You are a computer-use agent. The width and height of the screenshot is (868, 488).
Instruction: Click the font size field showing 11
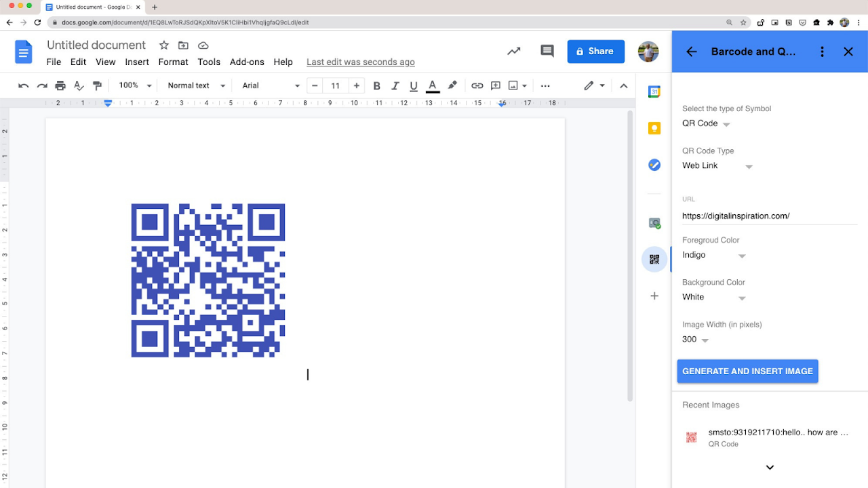(x=336, y=85)
